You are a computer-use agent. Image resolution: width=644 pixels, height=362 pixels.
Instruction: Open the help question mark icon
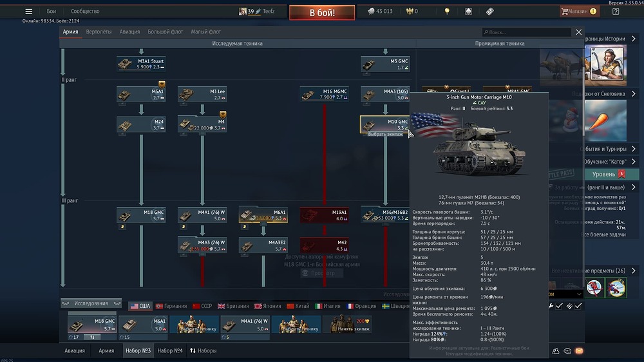[616, 12]
